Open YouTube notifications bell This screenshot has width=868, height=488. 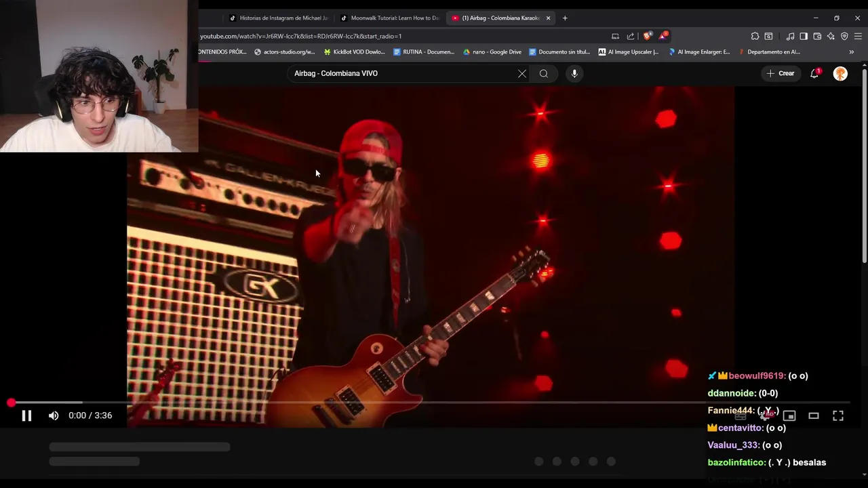point(814,73)
